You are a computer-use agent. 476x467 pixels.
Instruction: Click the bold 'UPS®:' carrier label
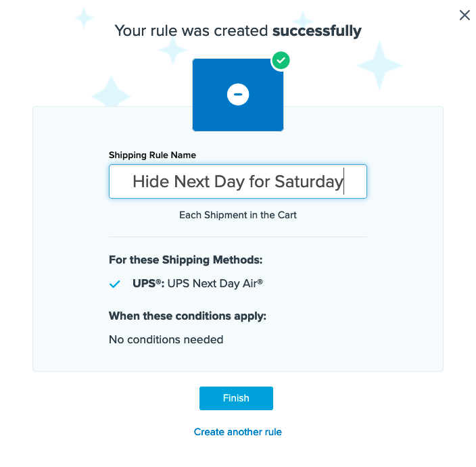[x=148, y=284]
